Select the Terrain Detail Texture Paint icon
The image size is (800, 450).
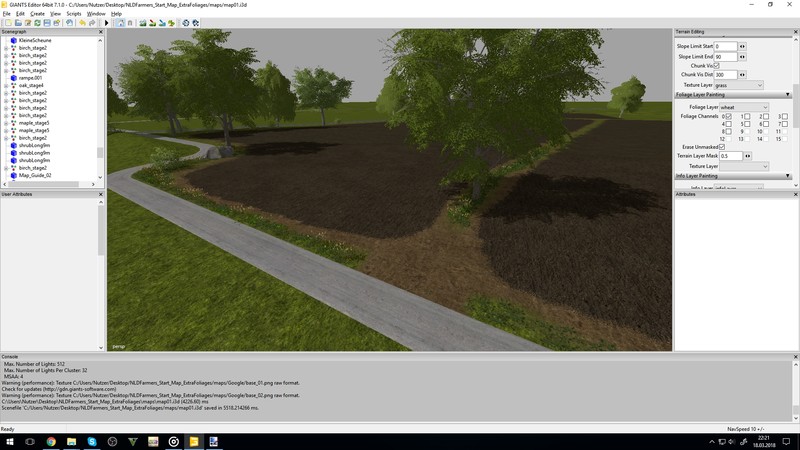pyautogui.click(x=152, y=23)
